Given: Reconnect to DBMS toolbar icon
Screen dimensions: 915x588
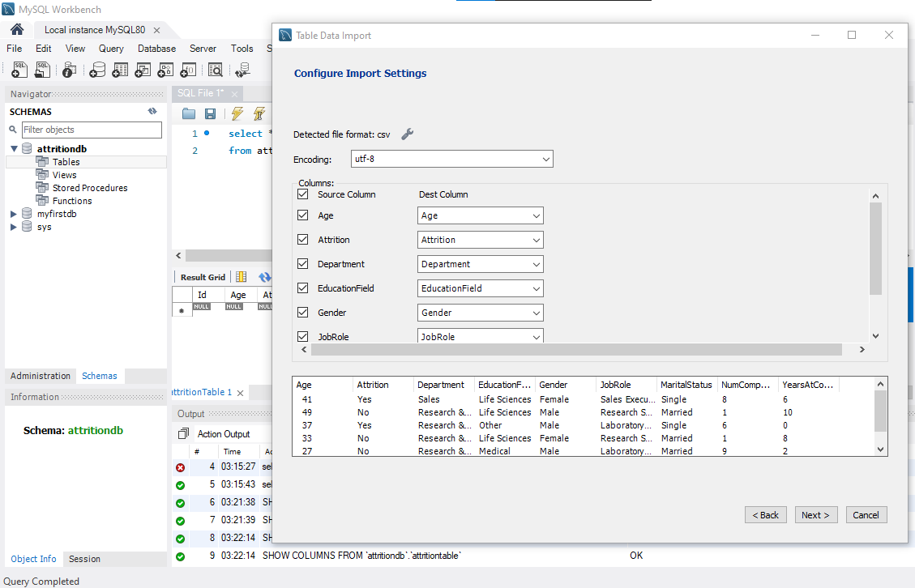Looking at the screenshot, I should point(243,70).
